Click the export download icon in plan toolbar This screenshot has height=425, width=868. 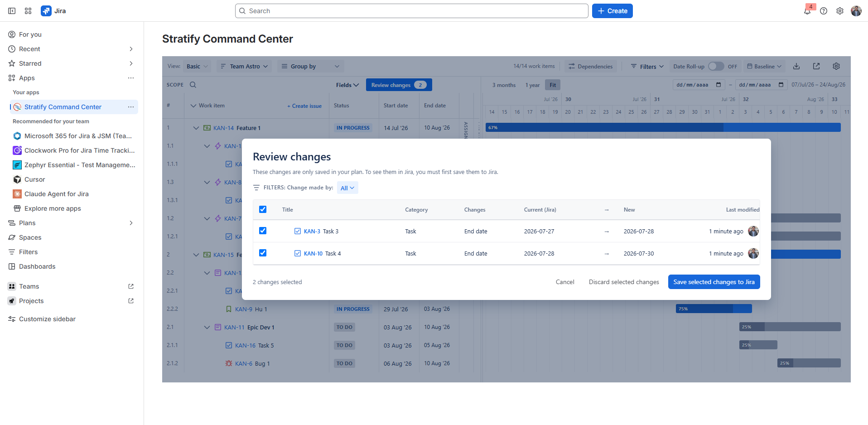click(x=796, y=66)
